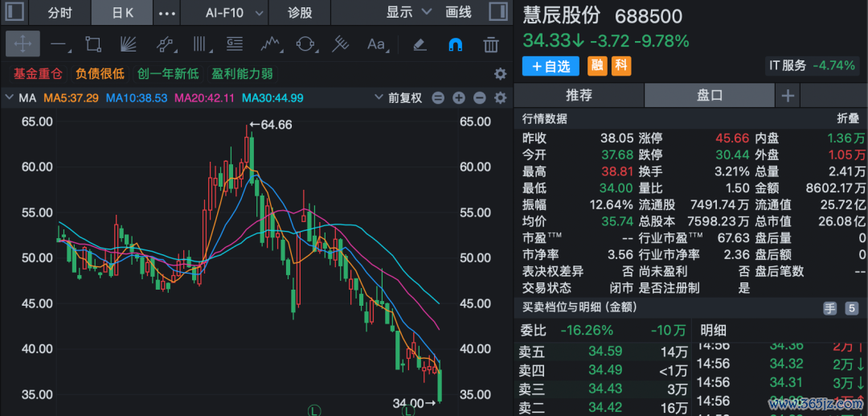Switch to the 分时 tab
Screen dimensions: 868x416
tap(59, 12)
